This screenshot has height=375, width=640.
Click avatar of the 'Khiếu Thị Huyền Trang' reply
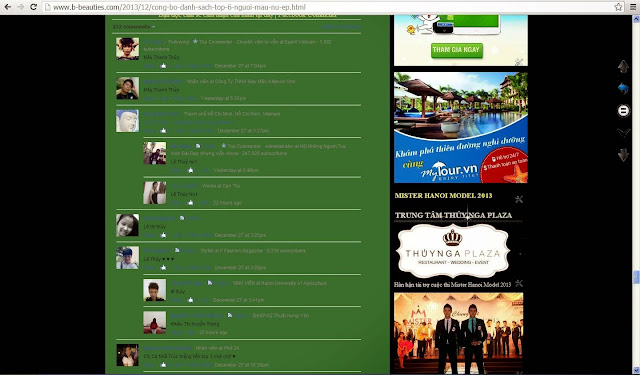click(x=155, y=323)
